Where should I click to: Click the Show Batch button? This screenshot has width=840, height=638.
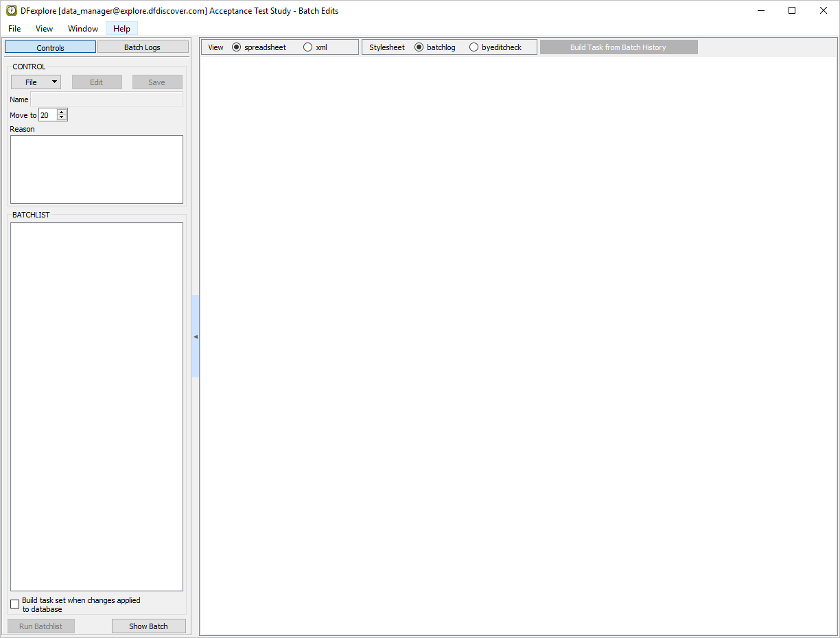tap(148, 626)
